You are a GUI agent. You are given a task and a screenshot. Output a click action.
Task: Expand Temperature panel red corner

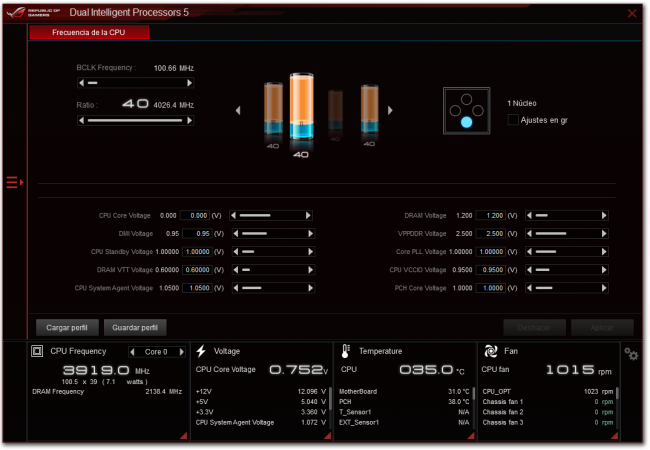click(471, 435)
